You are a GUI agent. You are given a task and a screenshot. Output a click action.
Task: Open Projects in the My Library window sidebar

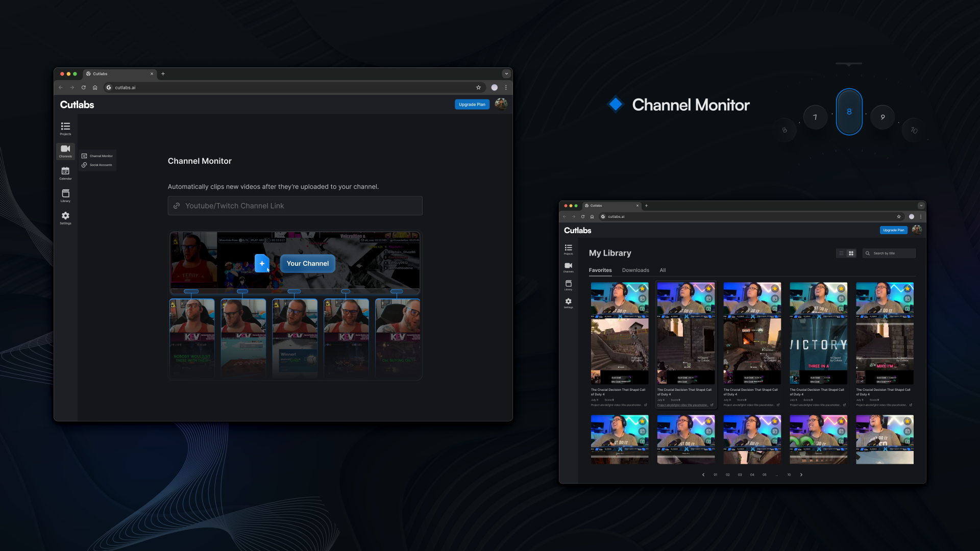pyautogui.click(x=568, y=249)
